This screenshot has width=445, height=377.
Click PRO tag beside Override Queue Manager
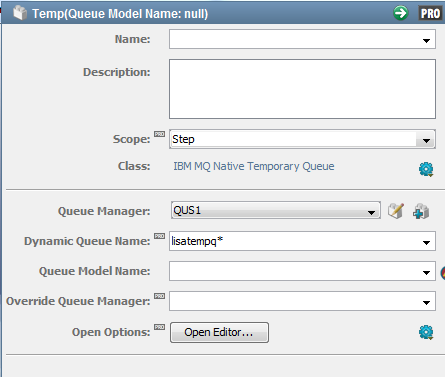159,296
